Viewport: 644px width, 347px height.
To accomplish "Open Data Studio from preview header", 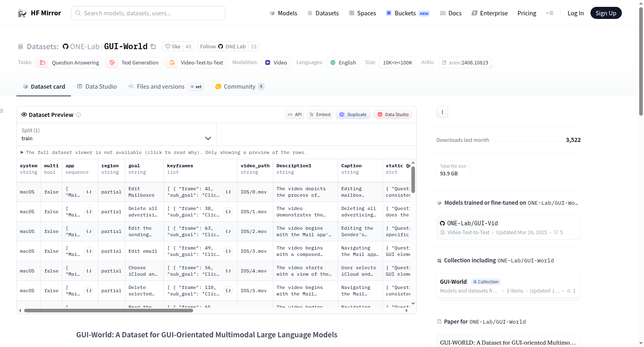I will point(393,114).
